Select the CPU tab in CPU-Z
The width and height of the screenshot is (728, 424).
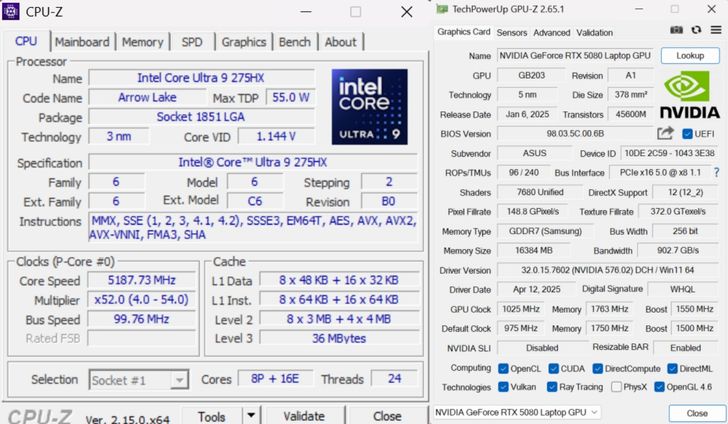coord(26,41)
